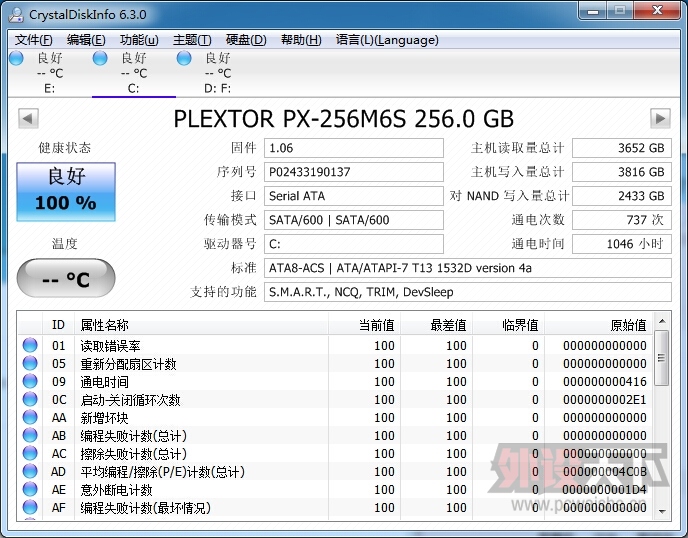Click status orb for attribute AA 新增坏块

pos(30,418)
